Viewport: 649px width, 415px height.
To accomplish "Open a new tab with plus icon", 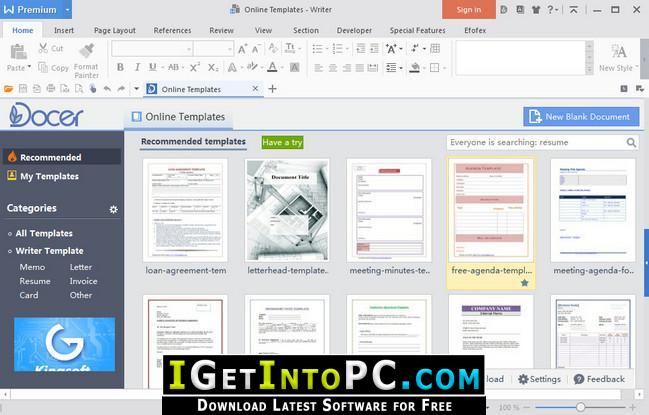I will click(x=272, y=89).
